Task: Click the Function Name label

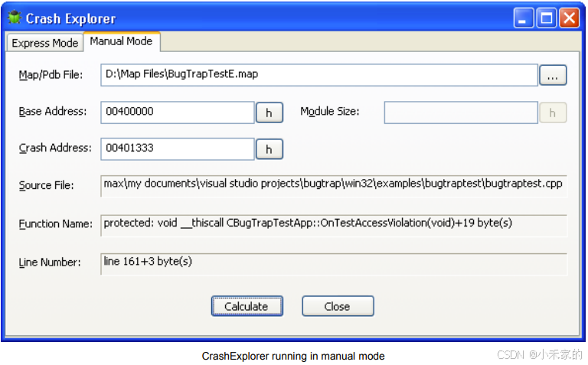Action: [x=55, y=223]
